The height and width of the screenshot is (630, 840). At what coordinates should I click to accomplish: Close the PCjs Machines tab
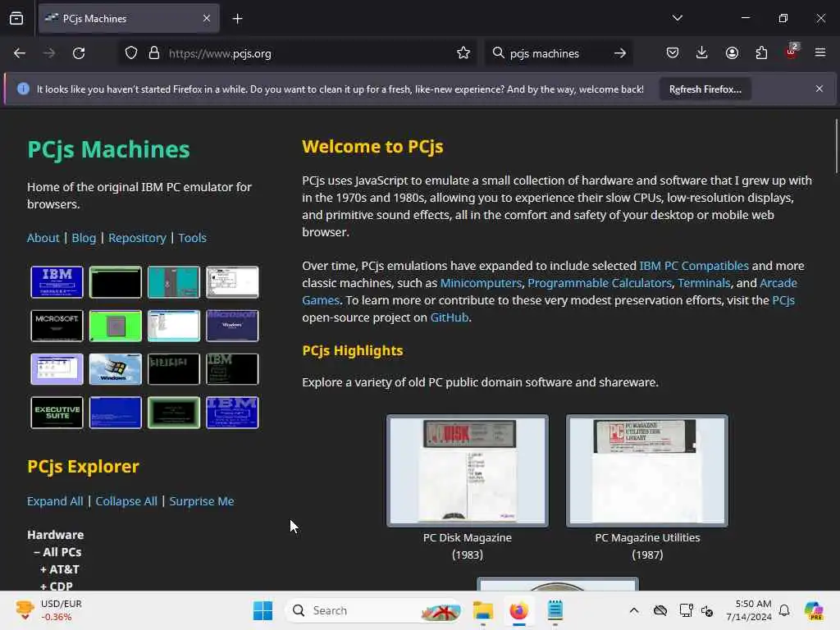[207, 18]
